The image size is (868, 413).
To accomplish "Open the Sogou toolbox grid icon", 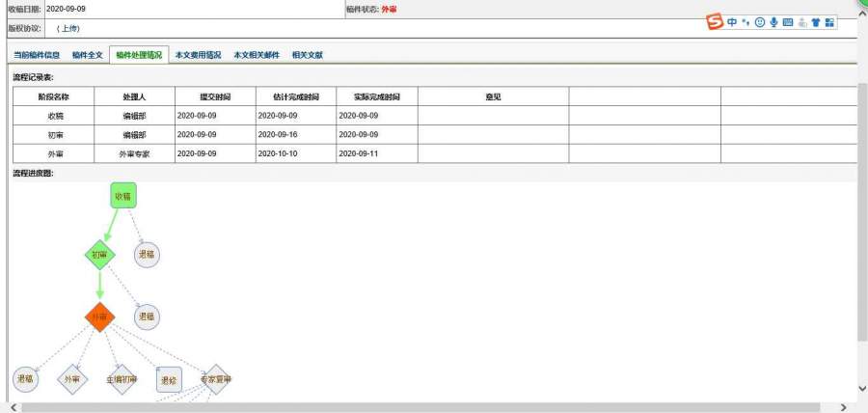I will pyautogui.click(x=829, y=22).
